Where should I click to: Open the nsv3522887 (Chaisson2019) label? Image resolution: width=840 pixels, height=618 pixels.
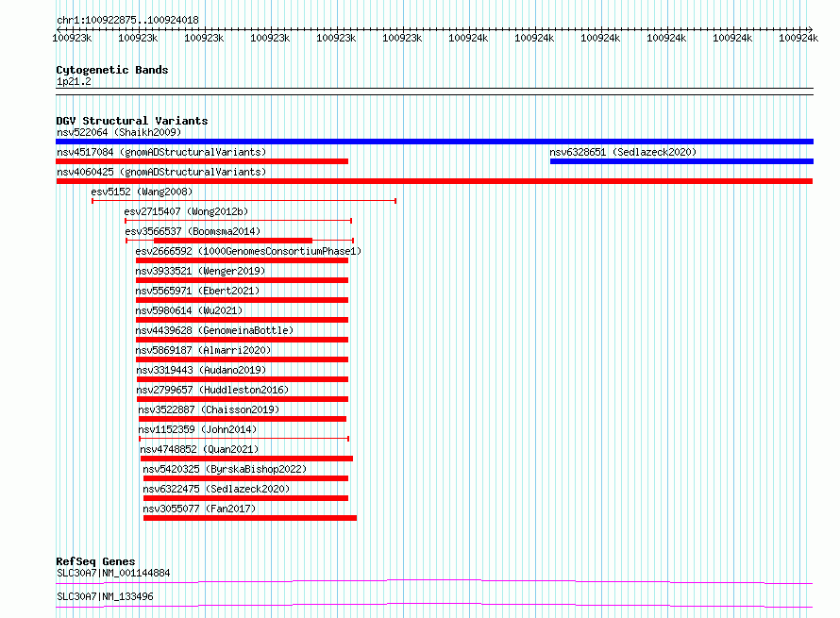[209, 409]
